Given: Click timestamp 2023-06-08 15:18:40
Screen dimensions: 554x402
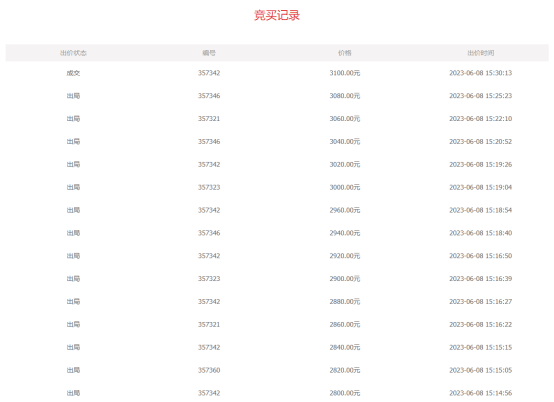Looking at the screenshot, I should tap(481, 233).
